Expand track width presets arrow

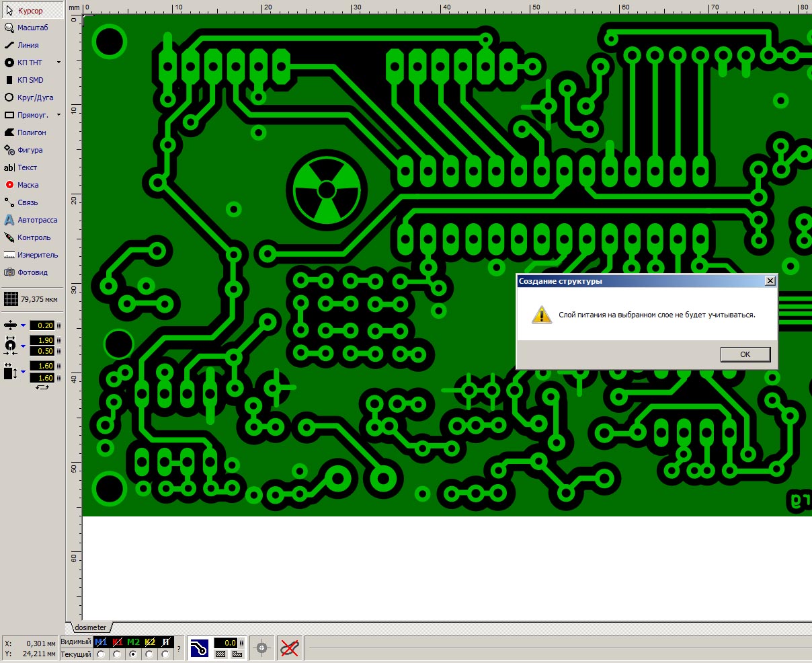(x=23, y=325)
